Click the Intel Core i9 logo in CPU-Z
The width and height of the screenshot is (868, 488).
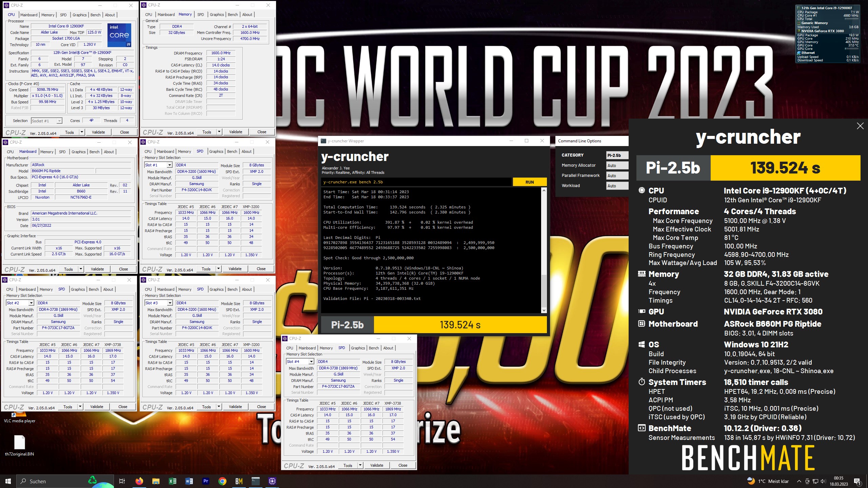pos(119,35)
